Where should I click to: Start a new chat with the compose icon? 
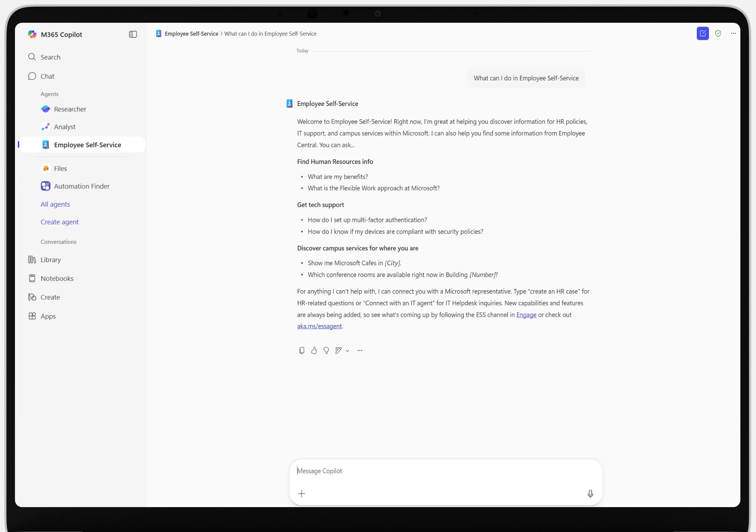click(703, 33)
